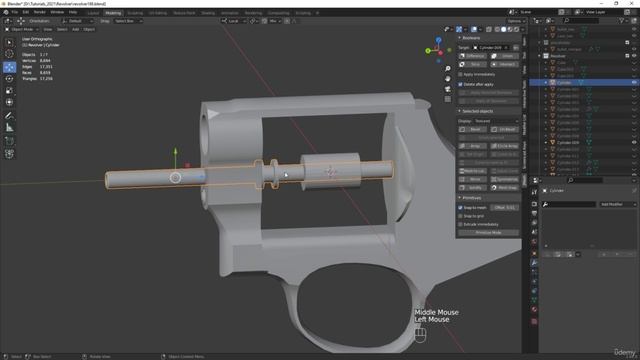Select the Move tool
The height and width of the screenshot is (360, 640).
coord(9,67)
